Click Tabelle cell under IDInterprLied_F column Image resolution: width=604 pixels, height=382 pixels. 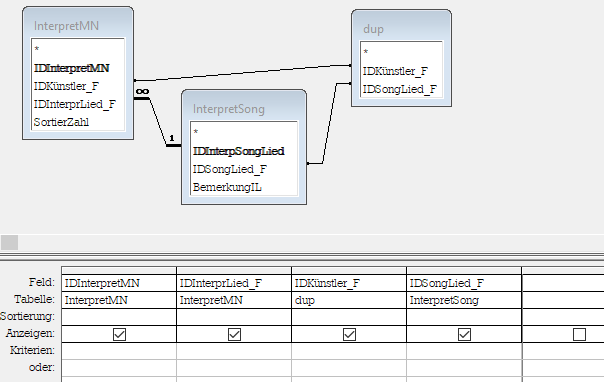point(234,300)
